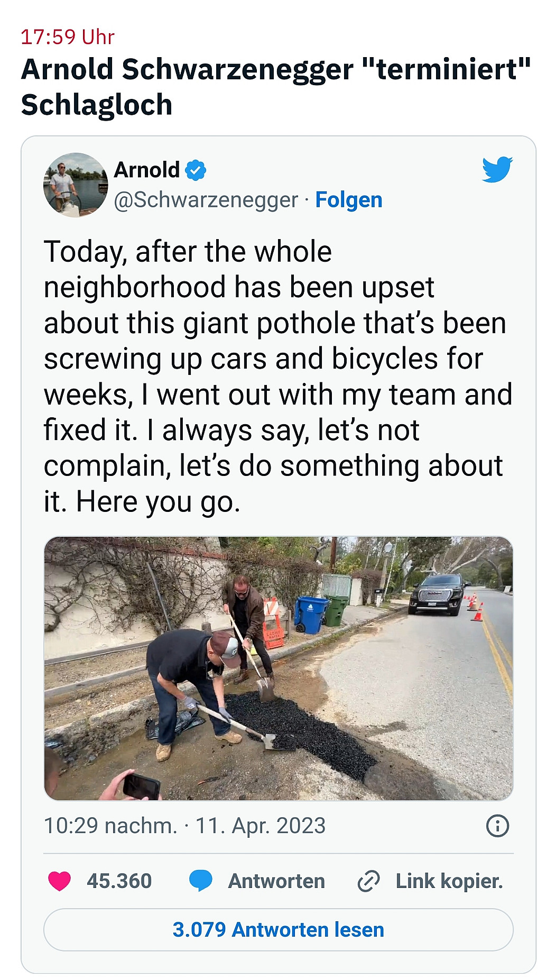The height and width of the screenshot is (980, 556).
Task: Click the tweet time 10:29 nachm.
Action: tap(110, 826)
